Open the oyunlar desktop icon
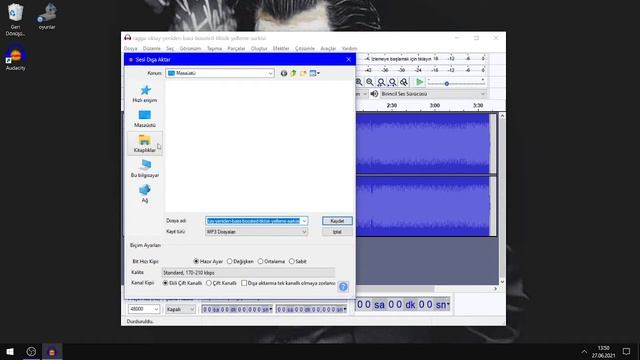Screen dimensions: 640x360 [47, 16]
